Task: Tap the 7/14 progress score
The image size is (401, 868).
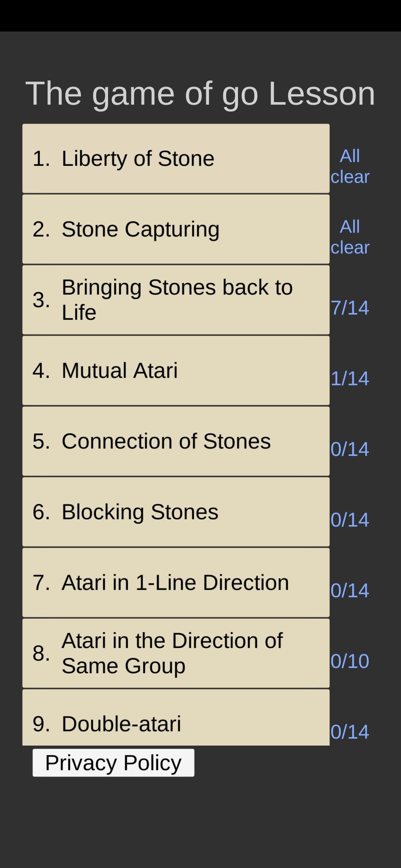Action: pos(350,308)
